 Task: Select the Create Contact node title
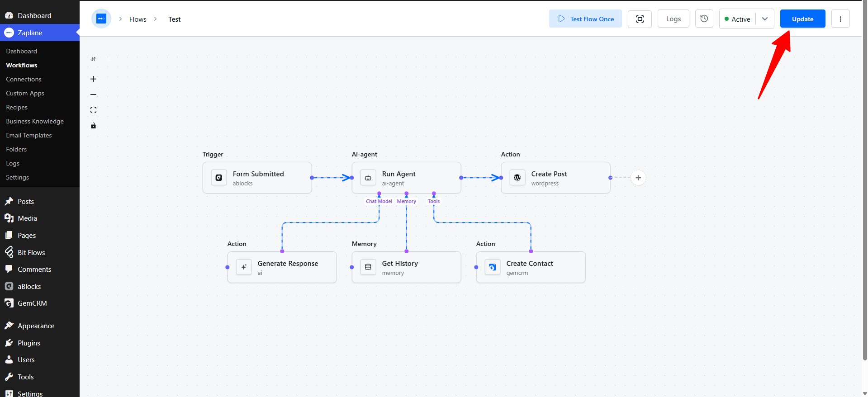pyautogui.click(x=530, y=264)
